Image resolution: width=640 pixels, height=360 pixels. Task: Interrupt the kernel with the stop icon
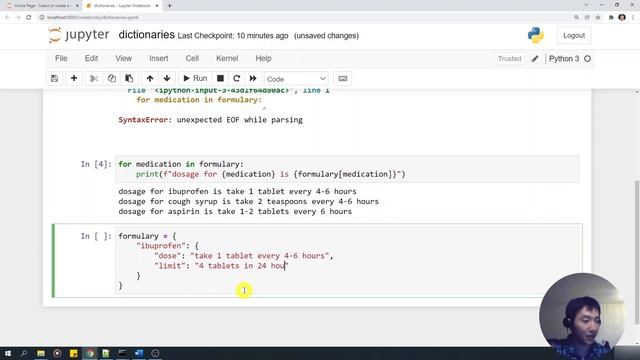pos(220,78)
